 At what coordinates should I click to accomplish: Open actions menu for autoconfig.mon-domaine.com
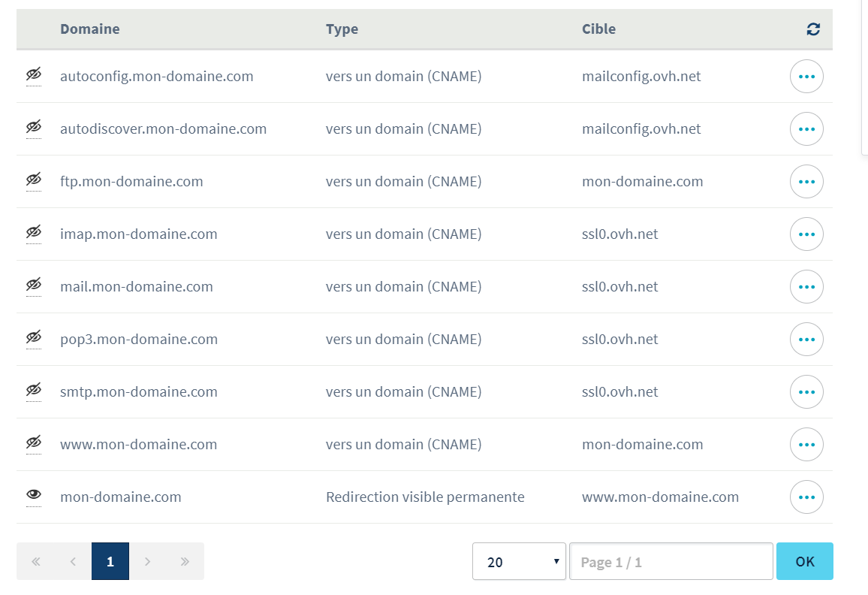pyautogui.click(x=806, y=77)
